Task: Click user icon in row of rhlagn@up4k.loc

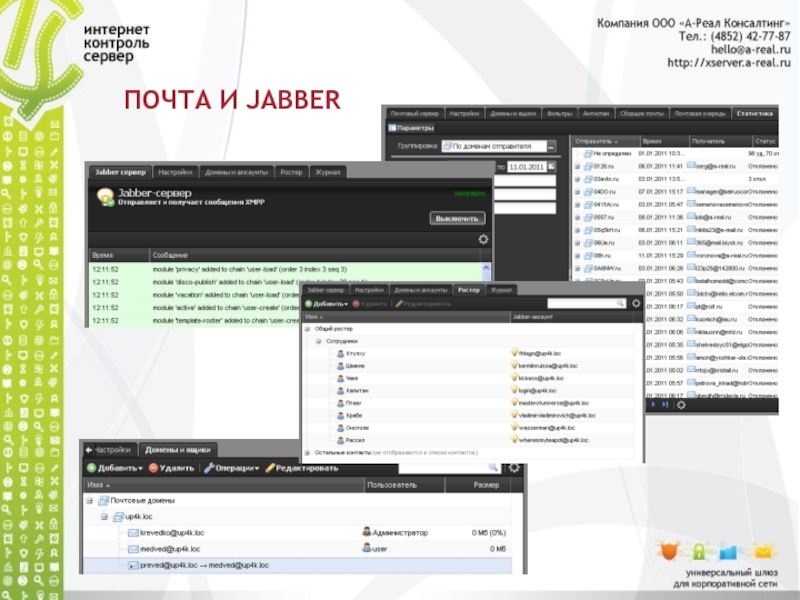Action: (340, 353)
